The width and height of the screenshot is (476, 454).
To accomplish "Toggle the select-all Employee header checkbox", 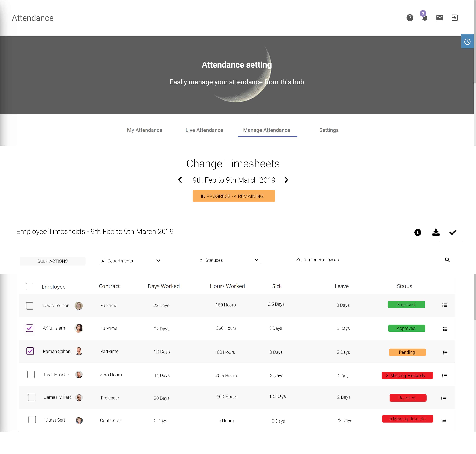I will click(30, 287).
